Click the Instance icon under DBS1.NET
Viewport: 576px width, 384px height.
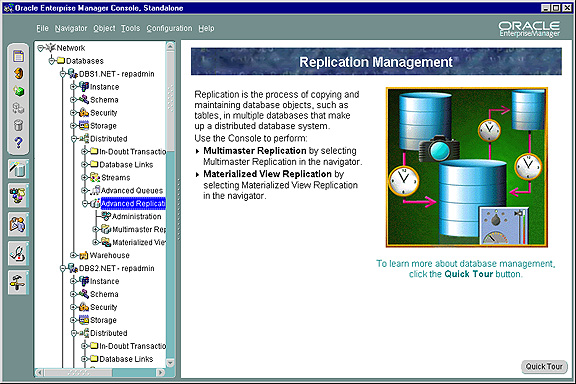(x=84, y=87)
